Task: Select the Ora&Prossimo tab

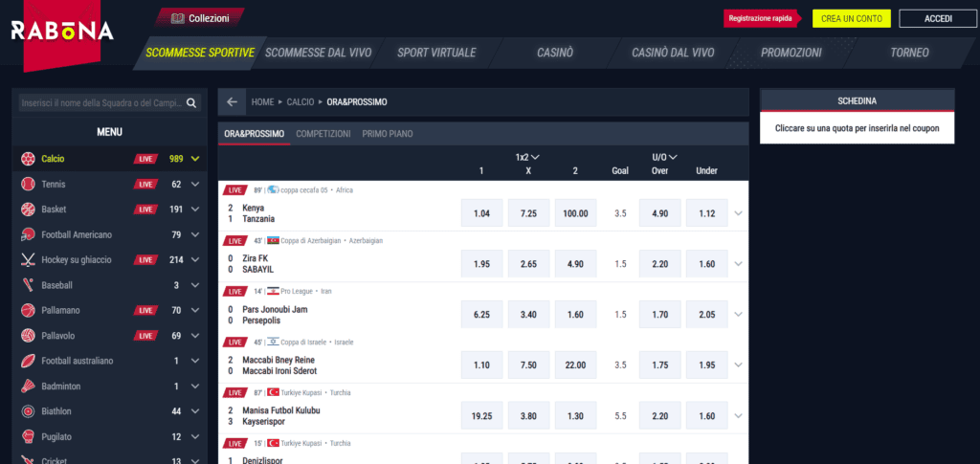Action: click(x=254, y=134)
